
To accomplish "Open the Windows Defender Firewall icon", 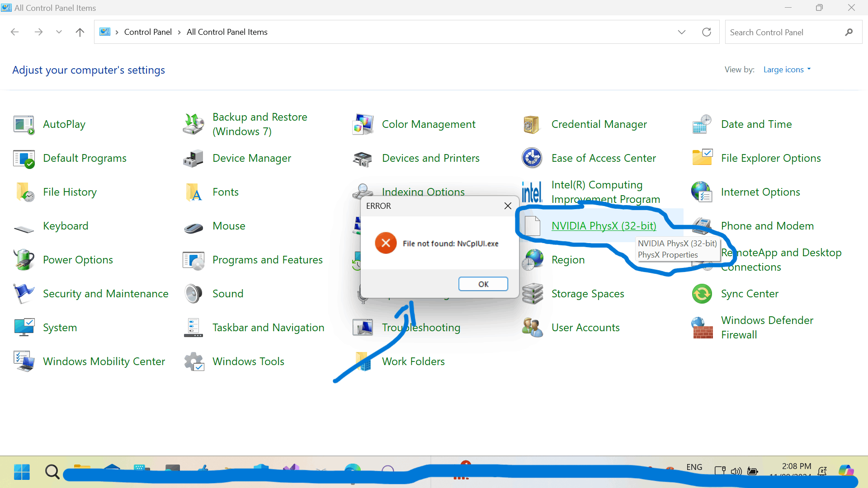I will tap(702, 328).
